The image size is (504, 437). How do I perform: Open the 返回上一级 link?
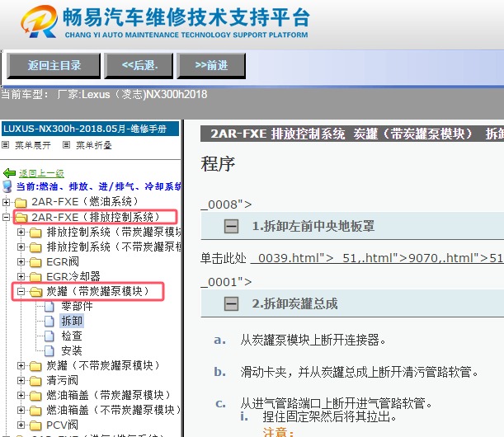point(41,173)
